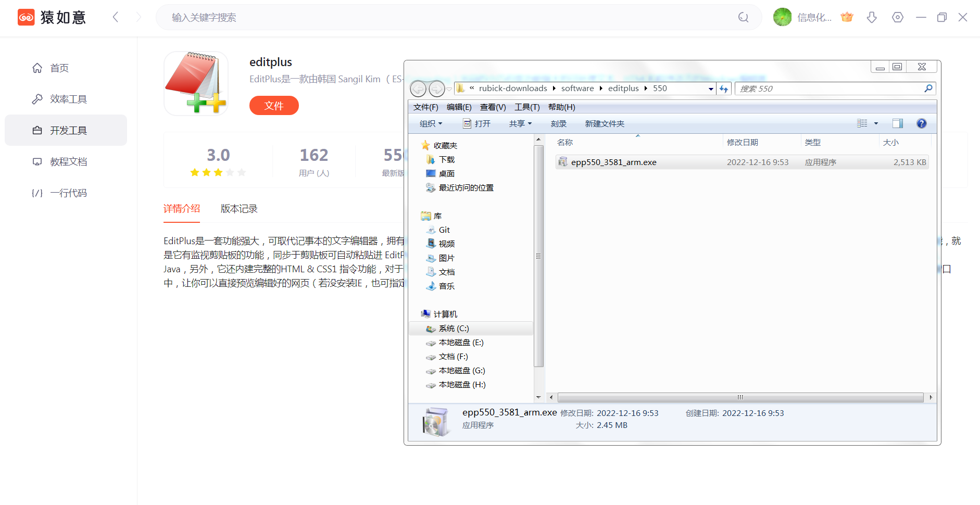Select 本地磁盘 (H:) drive

(x=462, y=385)
